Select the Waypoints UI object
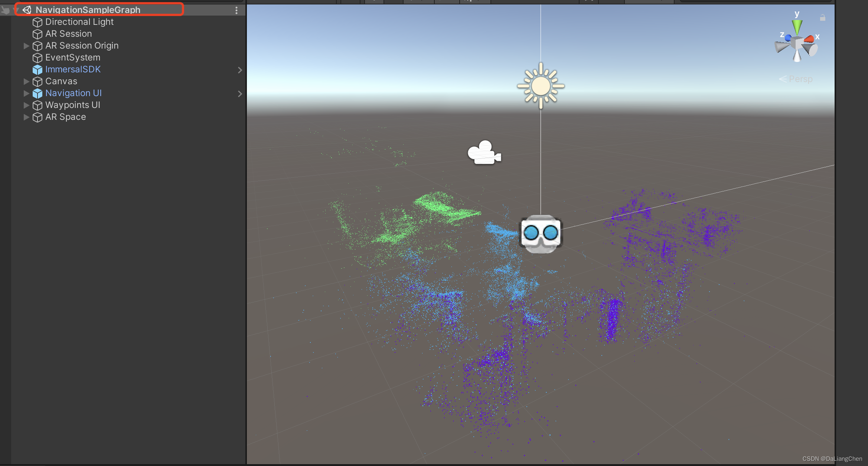 [73, 105]
